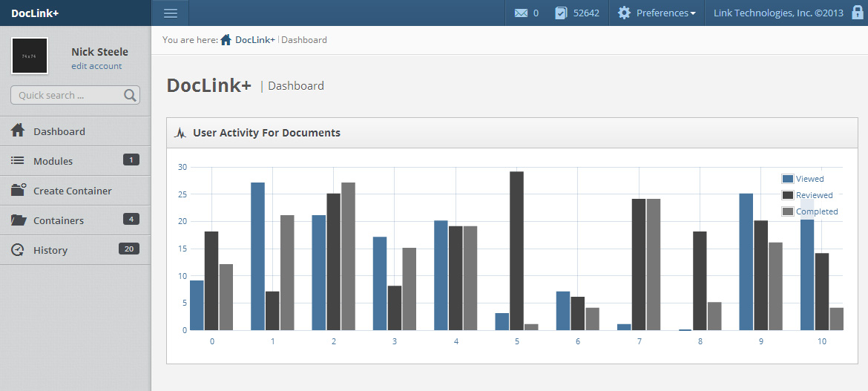
Task: Click the y-axis label 30
Action: (x=183, y=167)
